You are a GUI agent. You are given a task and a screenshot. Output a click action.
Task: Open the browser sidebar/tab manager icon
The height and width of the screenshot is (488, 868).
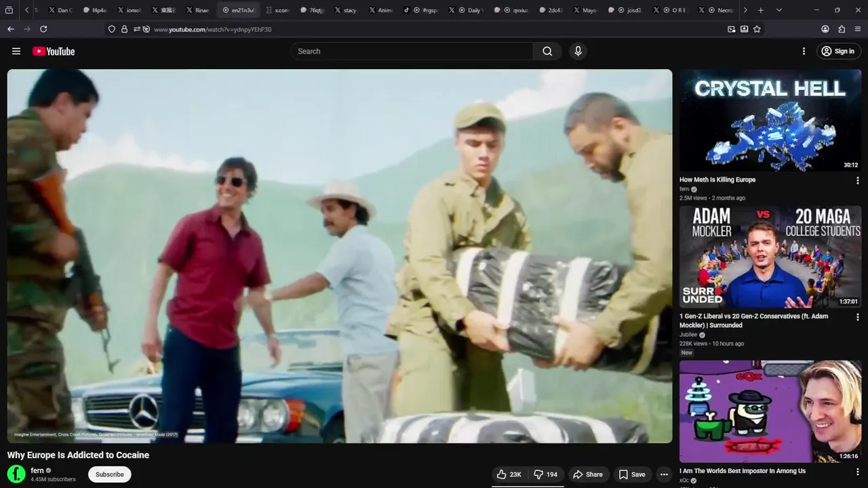tap(9, 10)
